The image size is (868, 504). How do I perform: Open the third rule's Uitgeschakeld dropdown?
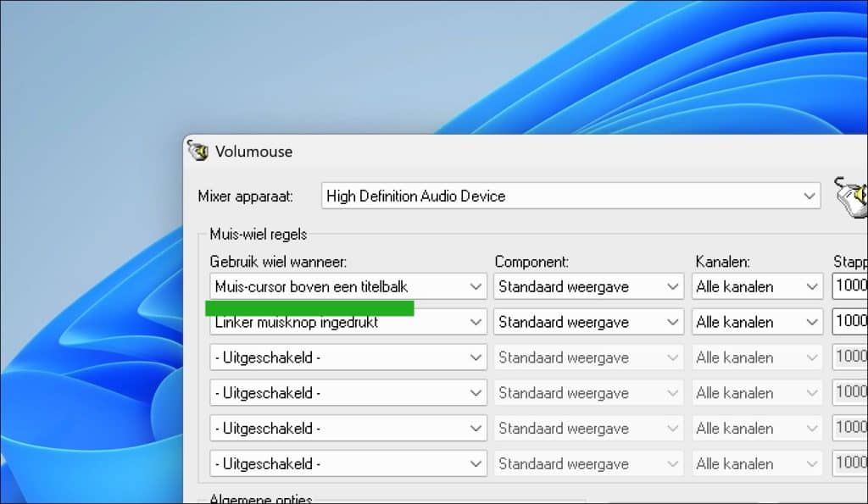348,357
